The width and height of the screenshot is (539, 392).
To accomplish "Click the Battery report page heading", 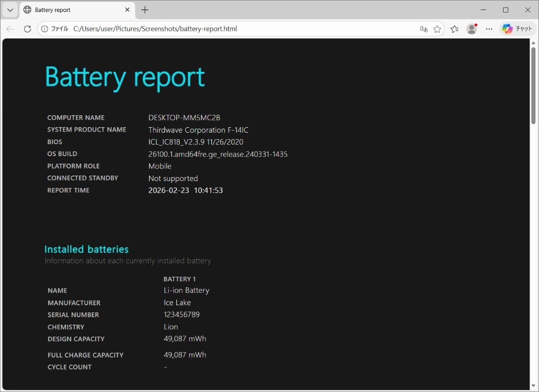I will pyautogui.click(x=125, y=77).
